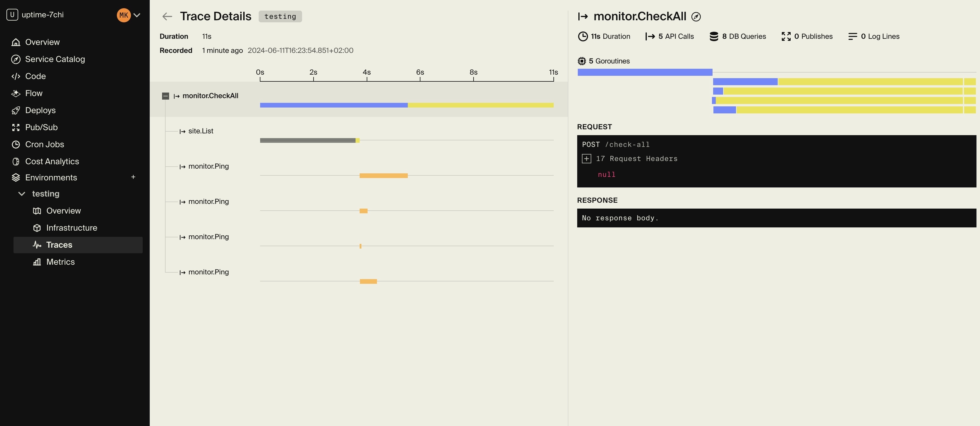Collapse the testing environment group
The height and width of the screenshot is (426, 980).
[22, 194]
